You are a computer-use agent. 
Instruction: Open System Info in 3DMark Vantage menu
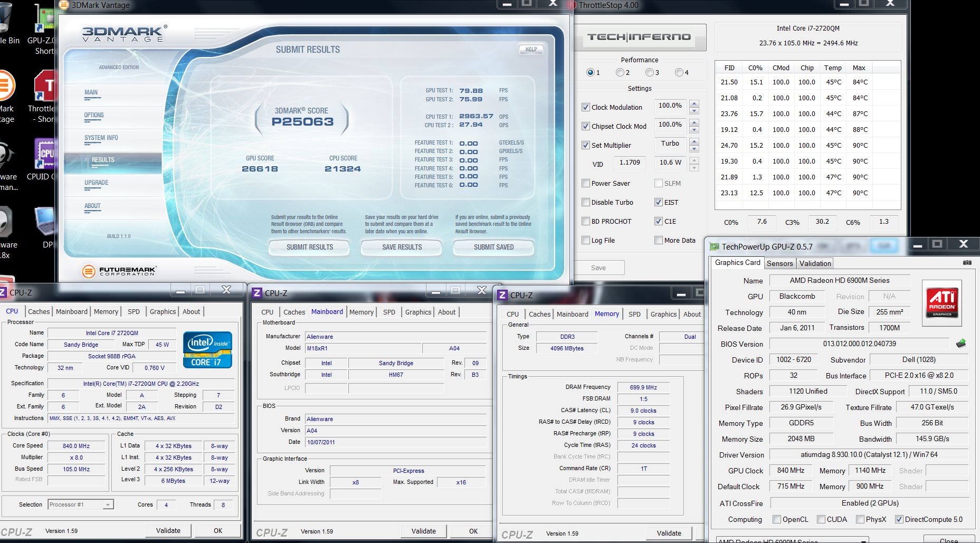[101, 138]
